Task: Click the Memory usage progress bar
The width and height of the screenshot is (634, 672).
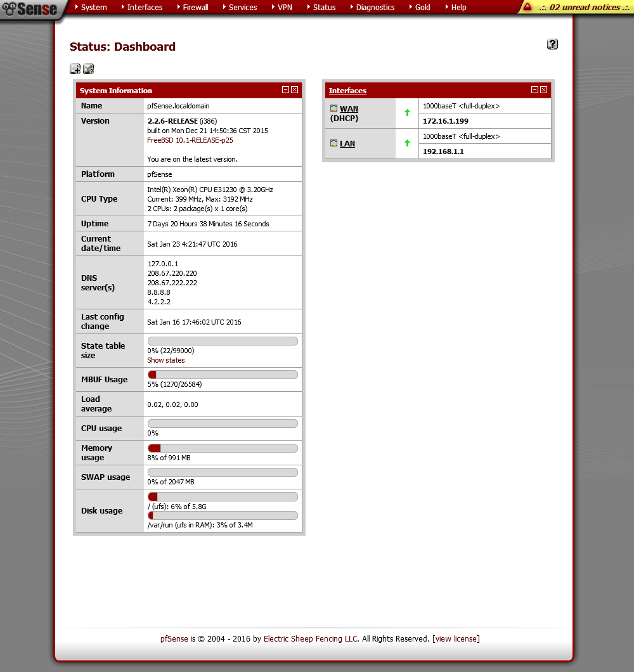Action: pos(223,448)
